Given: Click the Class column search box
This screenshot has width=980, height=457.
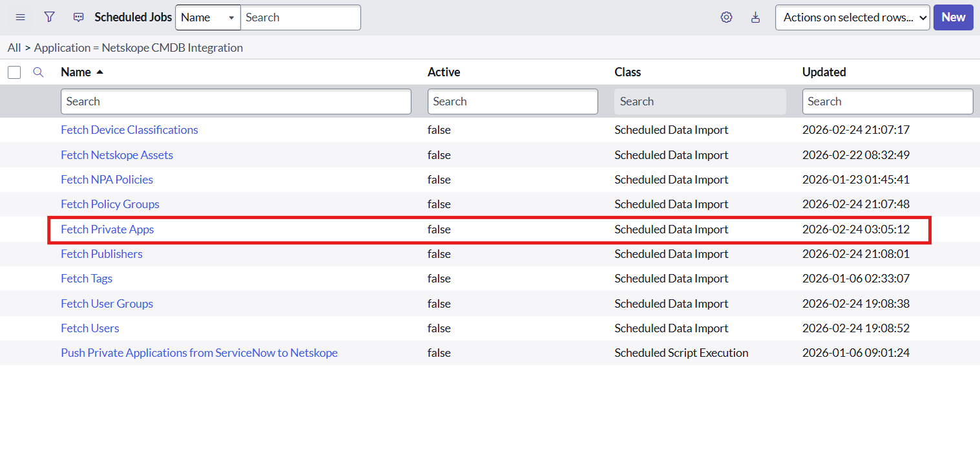Looking at the screenshot, I should [x=700, y=101].
